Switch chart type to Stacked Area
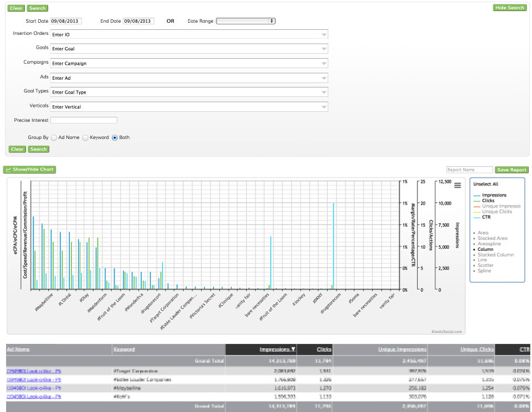This screenshot has width=532, height=412. pyautogui.click(x=492, y=238)
